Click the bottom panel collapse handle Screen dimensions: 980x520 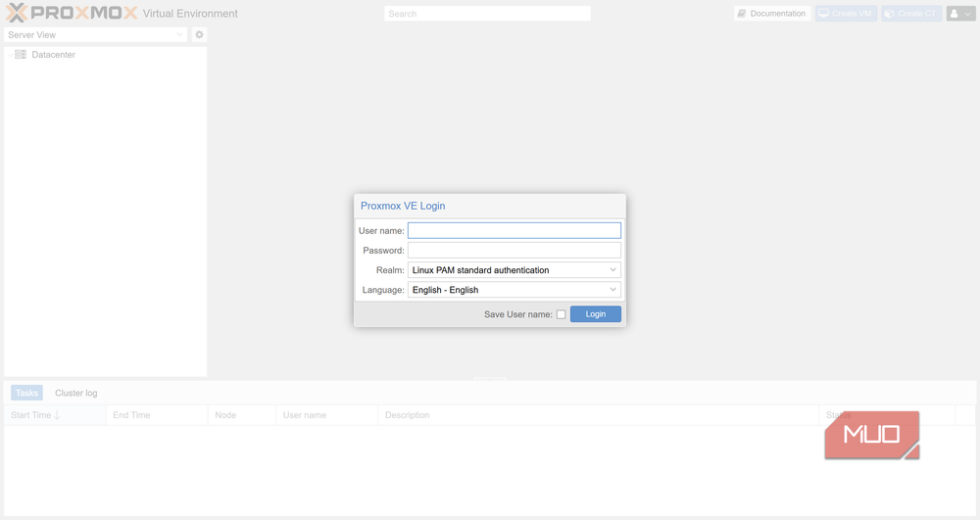click(490, 379)
